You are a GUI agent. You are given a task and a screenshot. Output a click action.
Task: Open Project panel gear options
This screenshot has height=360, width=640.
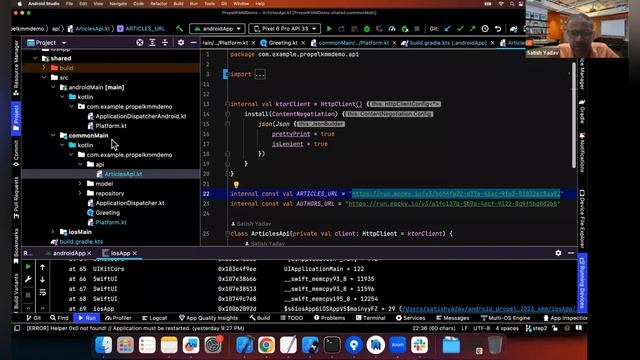point(181,42)
